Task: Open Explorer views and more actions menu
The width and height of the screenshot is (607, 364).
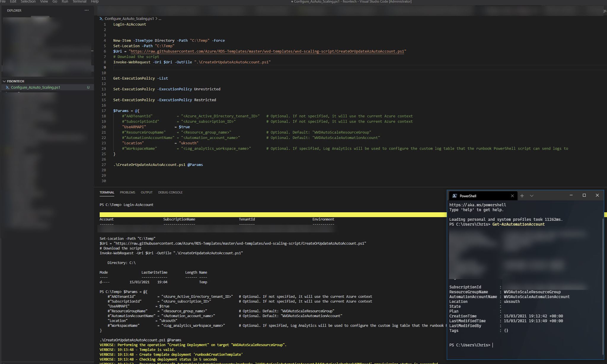Action: point(87,10)
